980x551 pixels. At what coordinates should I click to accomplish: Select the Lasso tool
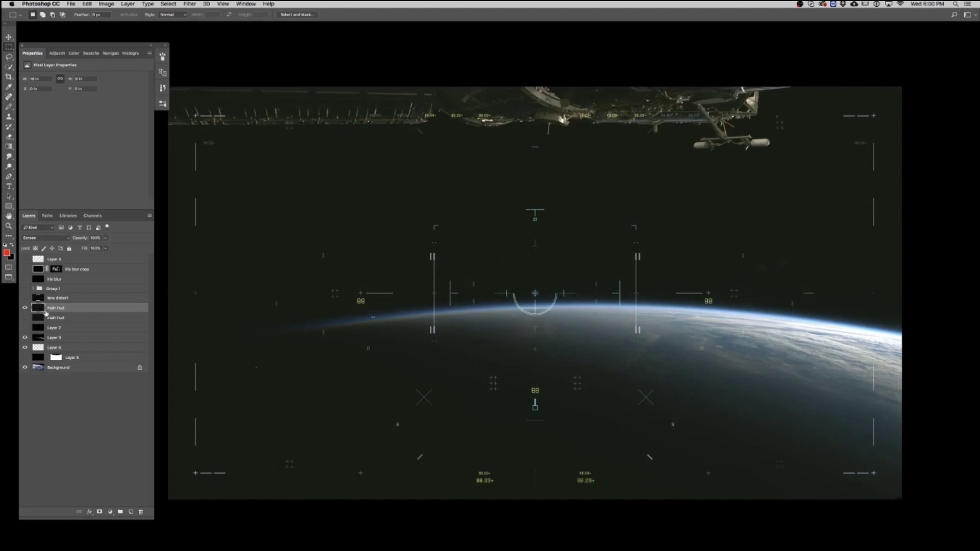tap(9, 57)
